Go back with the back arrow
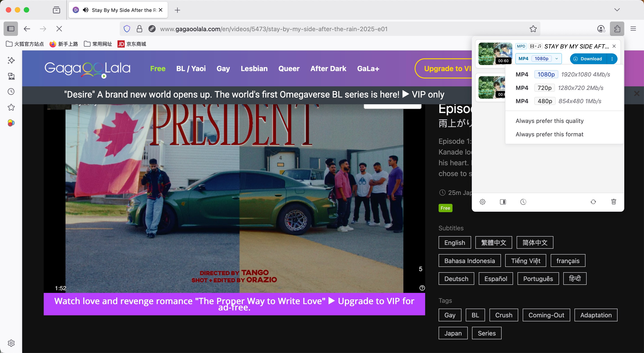644x353 pixels. point(27,29)
